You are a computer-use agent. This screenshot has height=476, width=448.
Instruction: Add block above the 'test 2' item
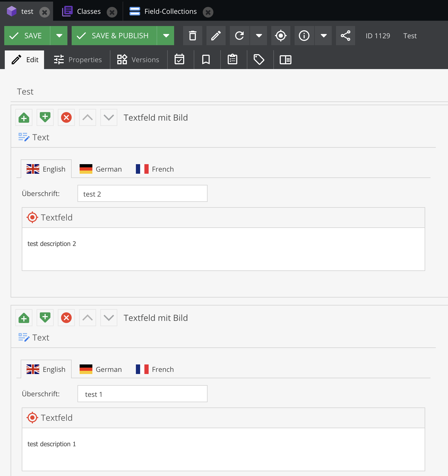click(24, 117)
